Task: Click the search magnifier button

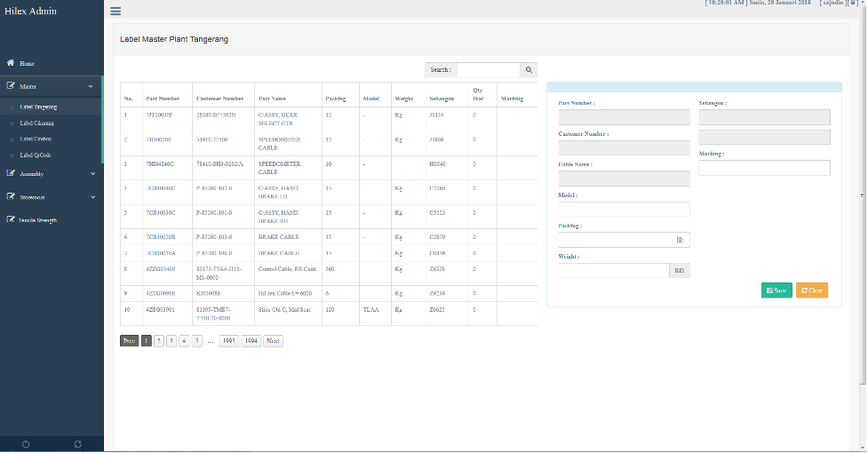Action: (x=529, y=69)
